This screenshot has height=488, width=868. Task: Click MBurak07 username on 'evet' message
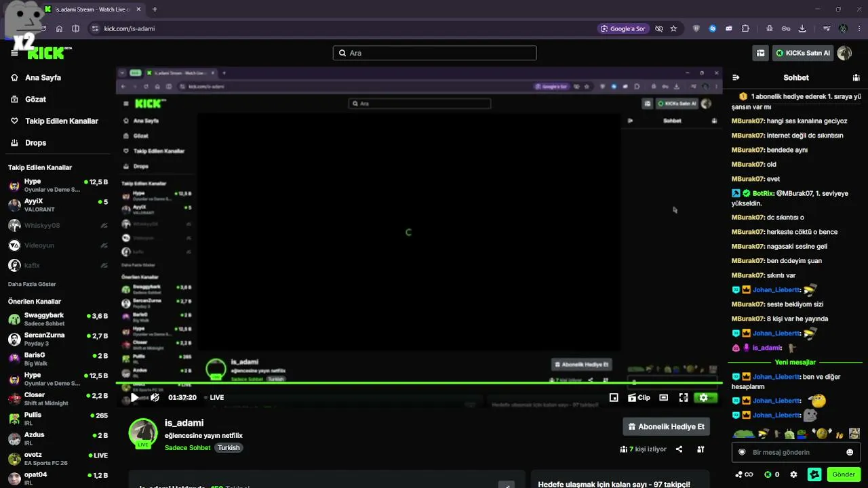coord(748,179)
